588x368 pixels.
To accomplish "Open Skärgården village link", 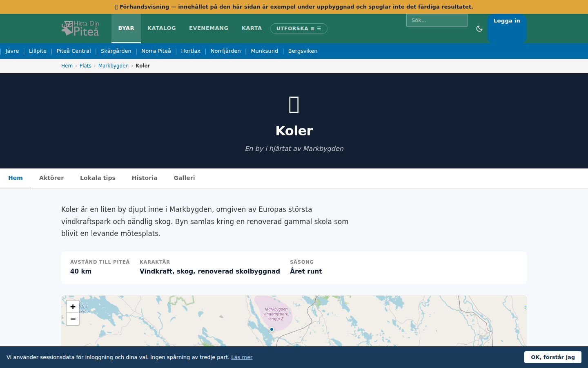I will pyautogui.click(x=116, y=51).
